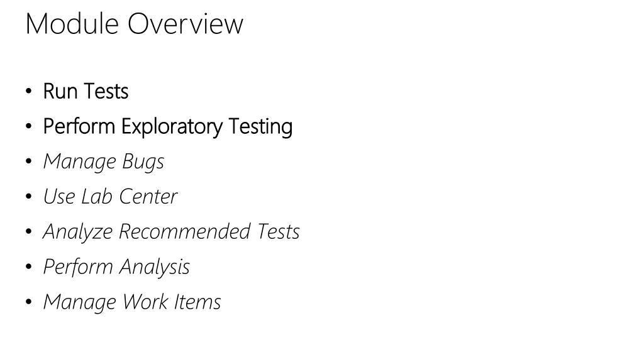This screenshot has width=644, height=362.
Task: Click the bullet before Use Lab Center
Action: pyautogui.click(x=28, y=197)
